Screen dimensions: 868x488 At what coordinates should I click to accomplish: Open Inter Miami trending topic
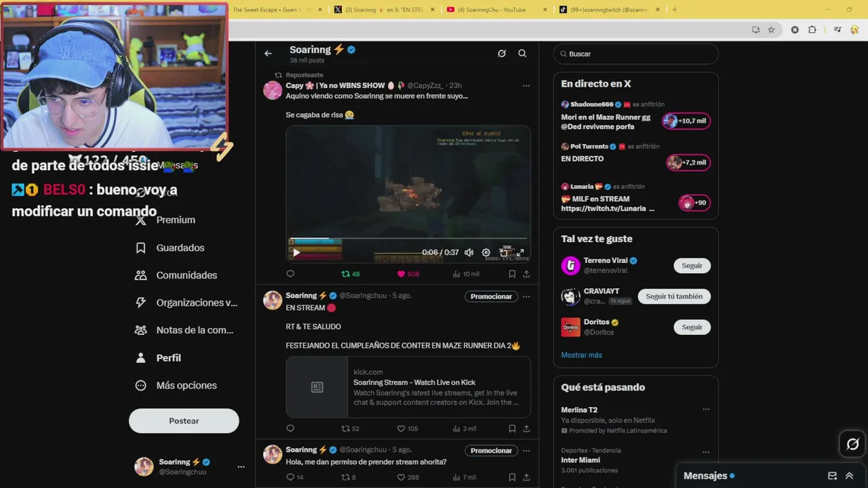(x=635, y=460)
